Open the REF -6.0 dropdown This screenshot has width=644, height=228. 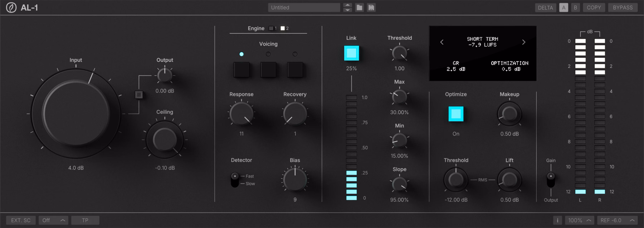click(618, 220)
